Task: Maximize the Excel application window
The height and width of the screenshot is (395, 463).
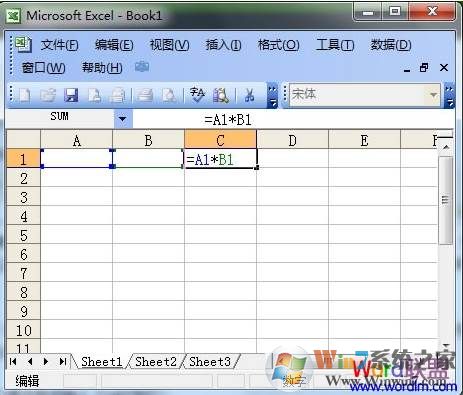Action: pos(395,12)
